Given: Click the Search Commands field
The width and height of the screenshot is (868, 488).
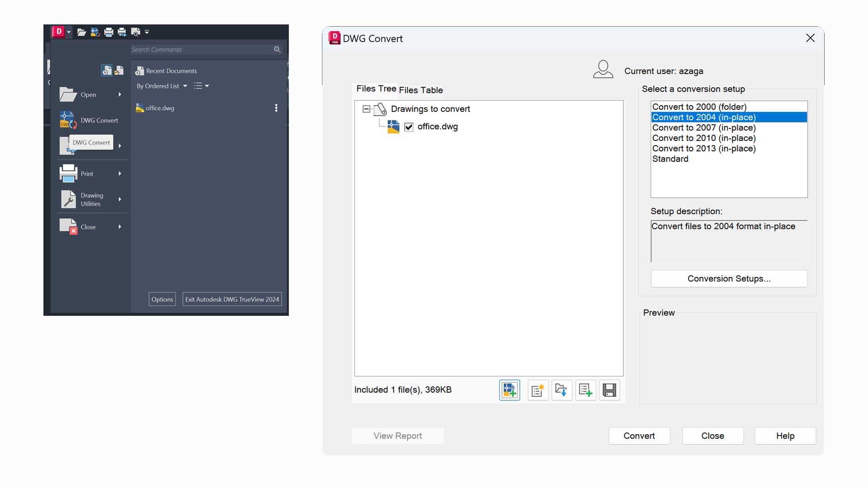Looking at the screenshot, I should [x=201, y=50].
